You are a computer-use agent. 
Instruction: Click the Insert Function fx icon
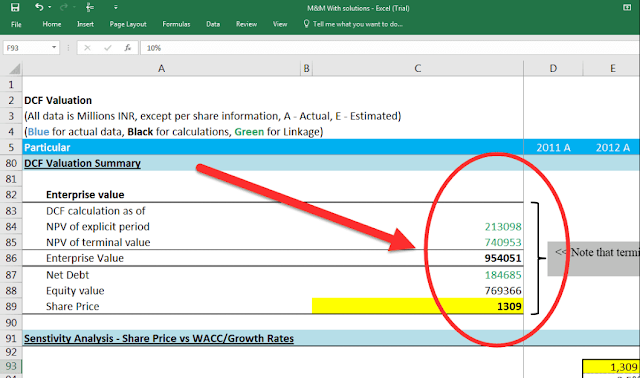point(128,48)
